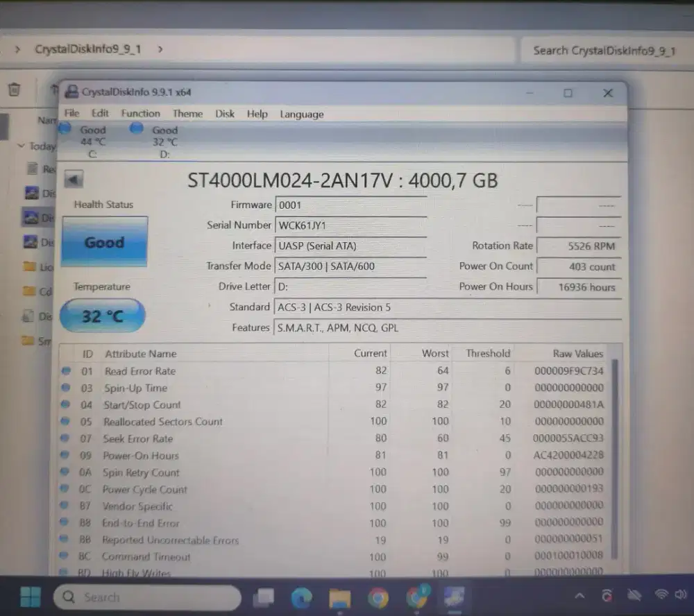
Task: Click the Interface field UASP (Serial ATA)
Action: (351, 246)
